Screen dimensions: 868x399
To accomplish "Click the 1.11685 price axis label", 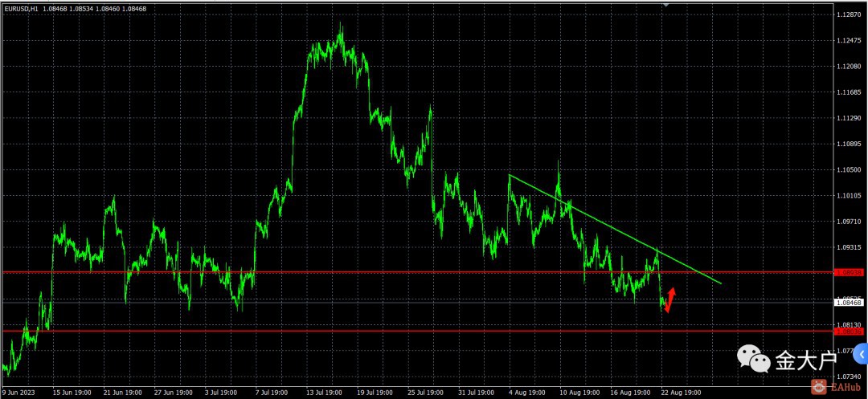I will (850, 92).
